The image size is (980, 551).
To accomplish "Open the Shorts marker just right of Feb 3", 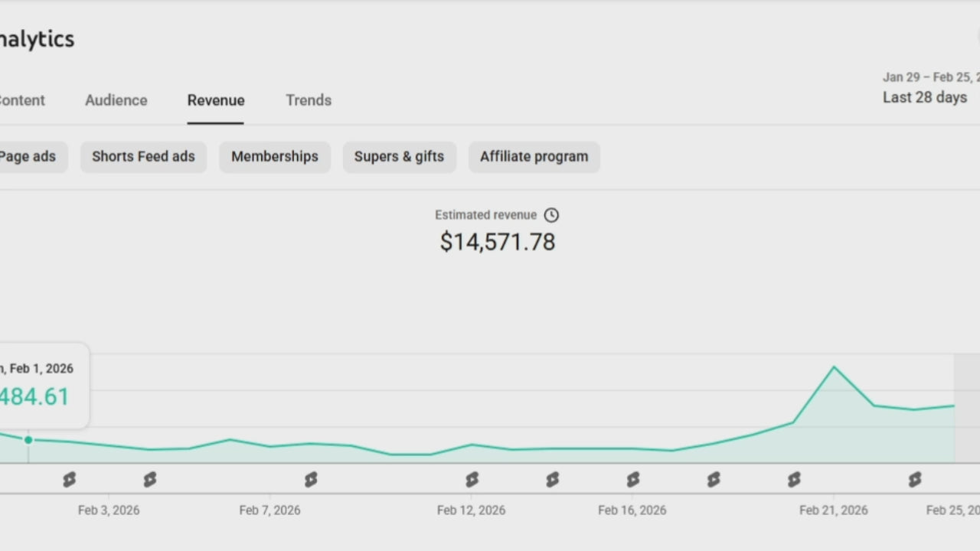I will tap(150, 480).
